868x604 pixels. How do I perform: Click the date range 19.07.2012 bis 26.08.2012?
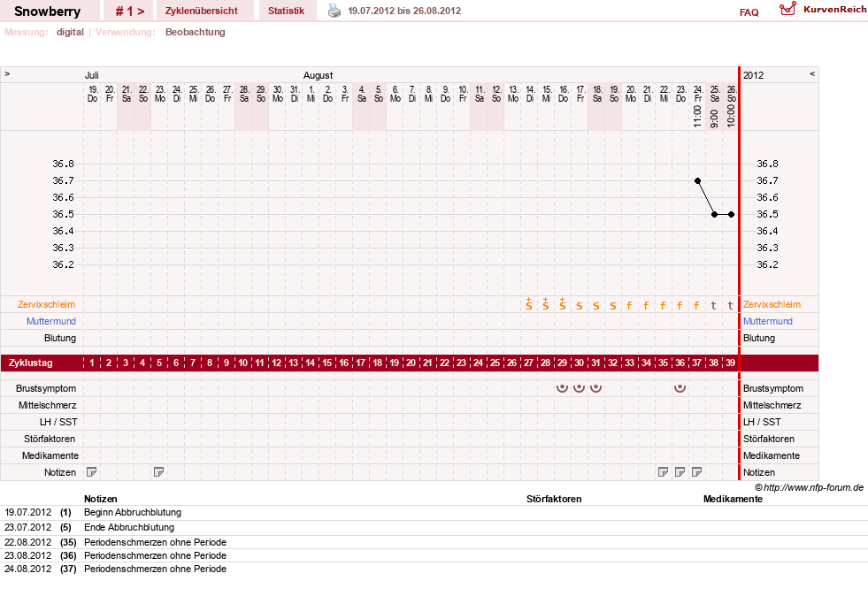[404, 11]
